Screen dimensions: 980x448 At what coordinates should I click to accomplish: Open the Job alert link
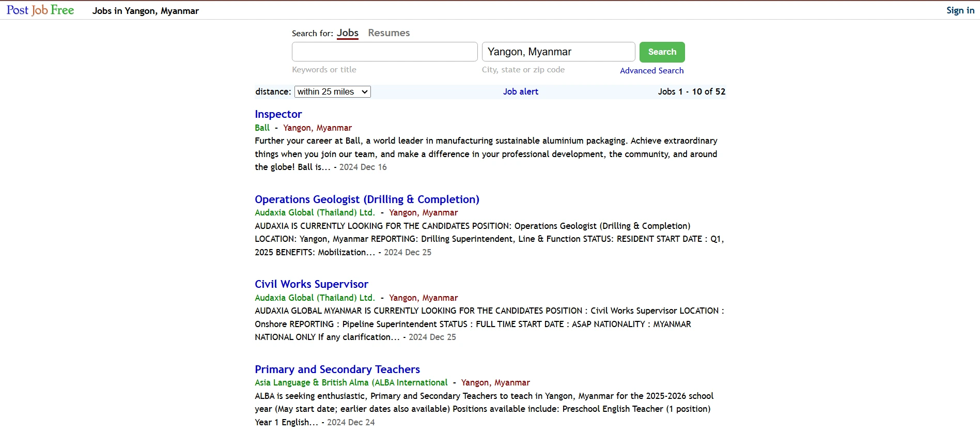click(521, 91)
